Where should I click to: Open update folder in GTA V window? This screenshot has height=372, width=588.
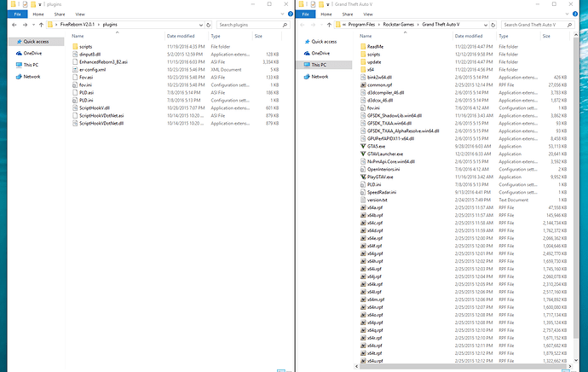point(374,62)
